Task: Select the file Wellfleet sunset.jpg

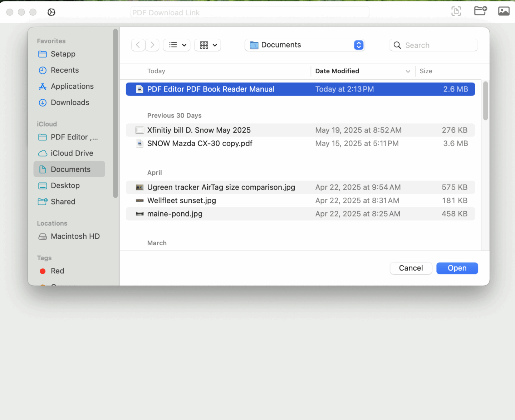Action: tap(182, 201)
